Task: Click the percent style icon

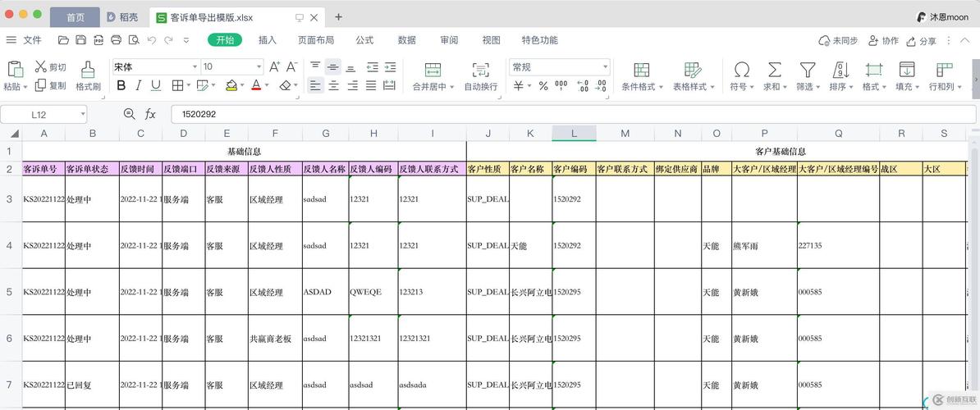Action: [x=543, y=86]
